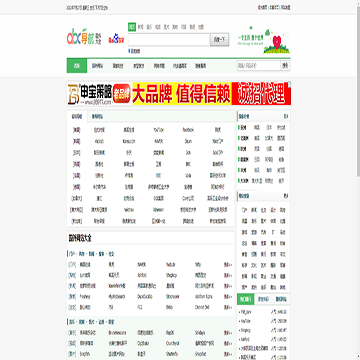Focus the main Baidu search input field
This screenshot has width=360, height=360.
(x=169, y=40)
